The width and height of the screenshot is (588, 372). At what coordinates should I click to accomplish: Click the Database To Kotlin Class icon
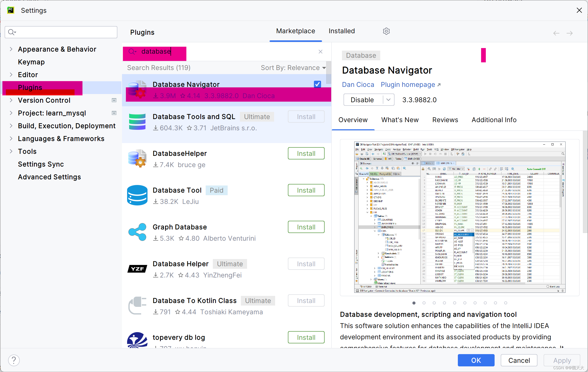(x=137, y=306)
